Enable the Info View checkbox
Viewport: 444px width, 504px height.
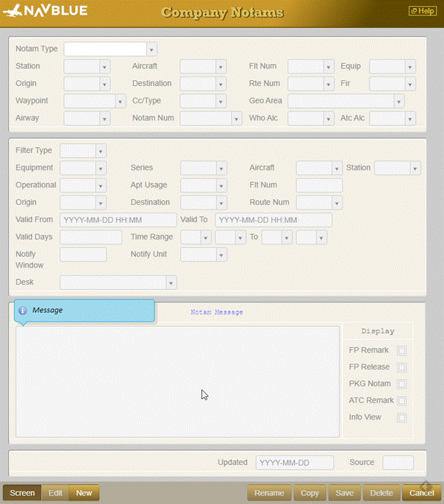[x=401, y=417]
